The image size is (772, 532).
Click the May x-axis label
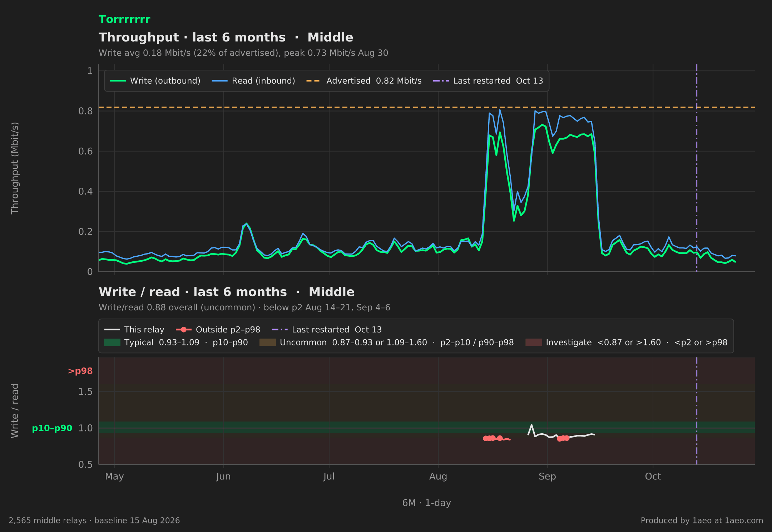click(114, 477)
